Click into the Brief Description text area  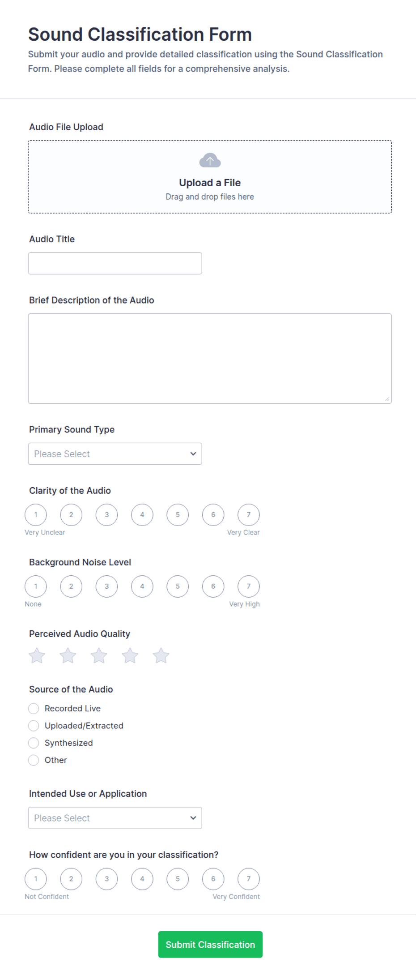pos(210,358)
